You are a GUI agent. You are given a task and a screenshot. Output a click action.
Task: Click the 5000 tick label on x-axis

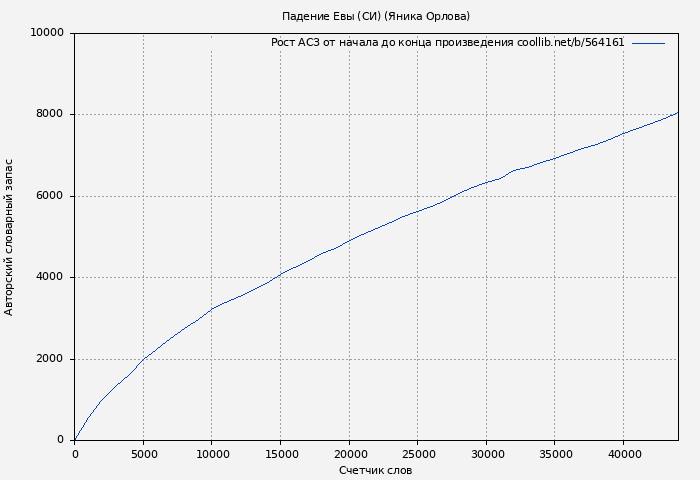[143, 454]
